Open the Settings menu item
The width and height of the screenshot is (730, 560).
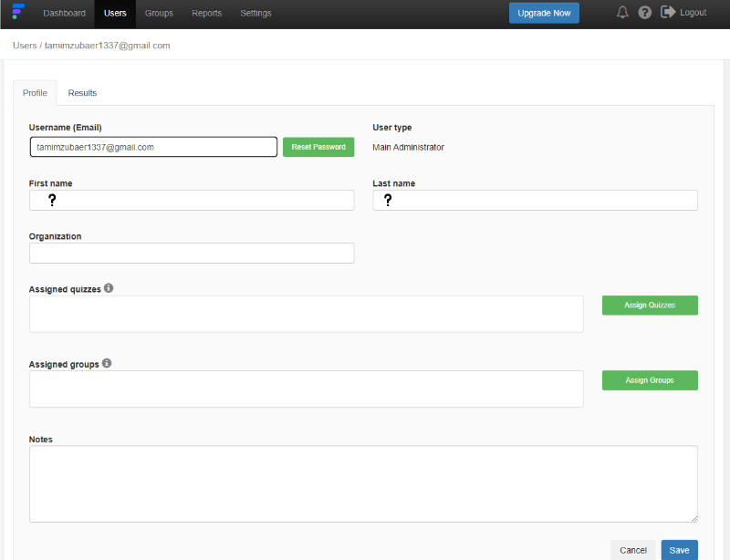pyautogui.click(x=255, y=13)
